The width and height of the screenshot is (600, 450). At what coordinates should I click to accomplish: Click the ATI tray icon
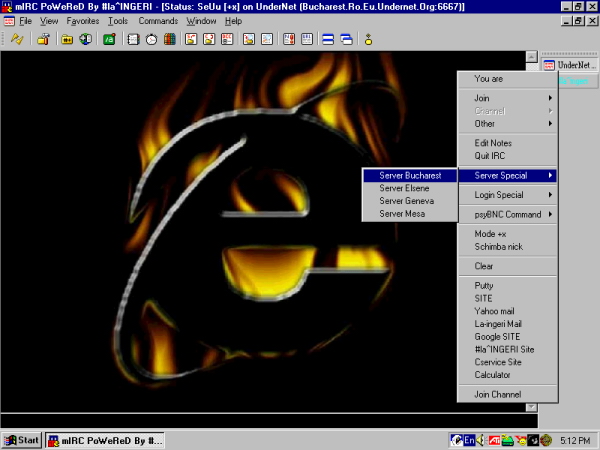pyautogui.click(x=494, y=440)
